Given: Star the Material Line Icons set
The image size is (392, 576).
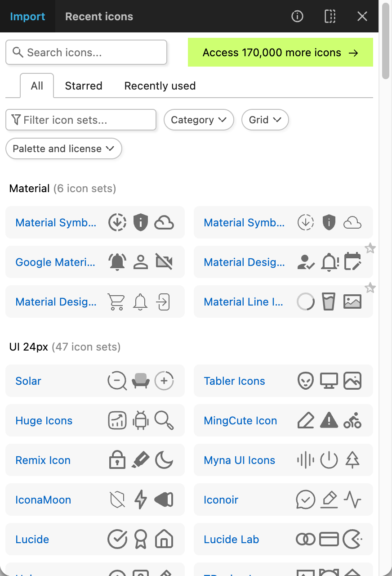Looking at the screenshot, I should (x=370, y=288).
